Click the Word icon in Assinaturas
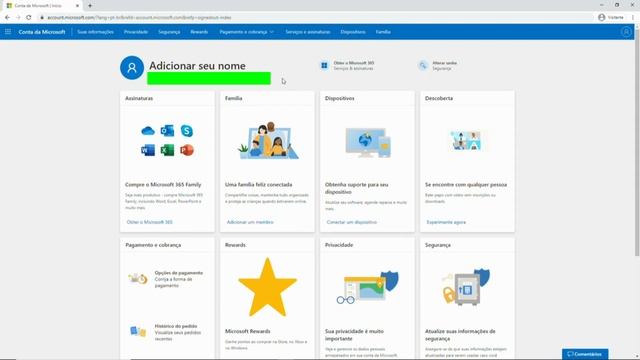The height and width of the screenshot is (360, 640). (148, 150)
